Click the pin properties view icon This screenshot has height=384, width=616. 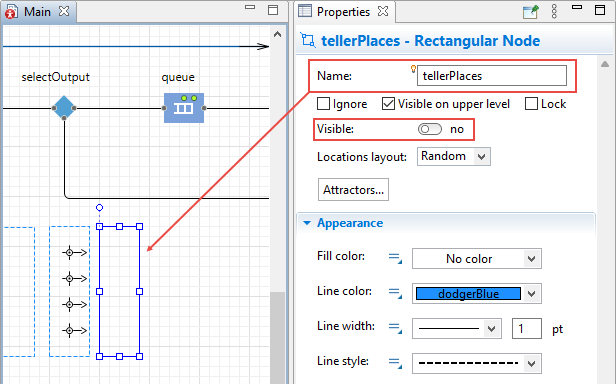(530, 11)
